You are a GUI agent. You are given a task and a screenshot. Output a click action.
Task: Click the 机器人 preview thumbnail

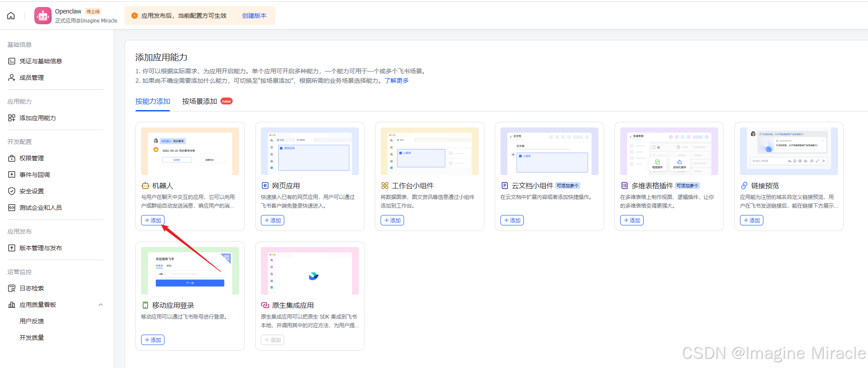[190, 151]
